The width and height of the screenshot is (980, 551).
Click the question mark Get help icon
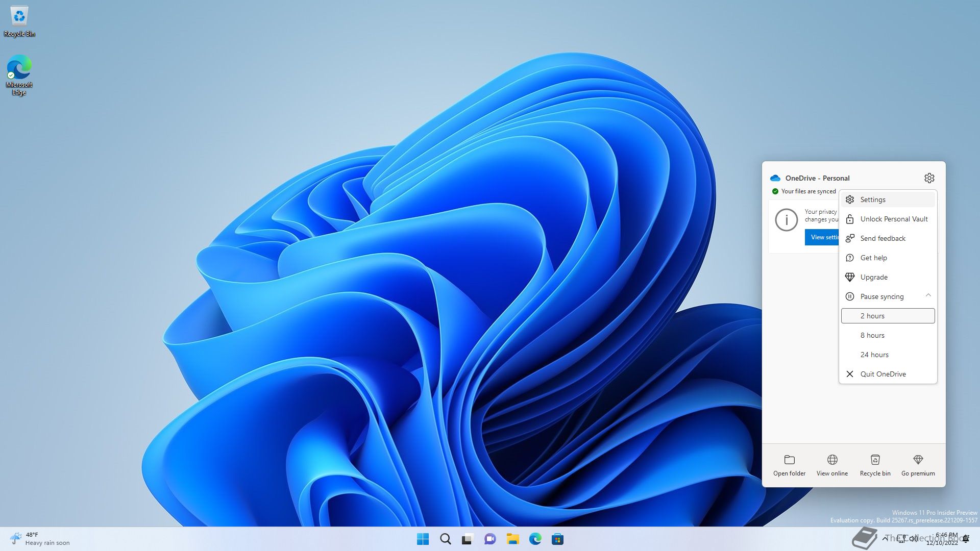pyautogui.click(x=849, y=258)
